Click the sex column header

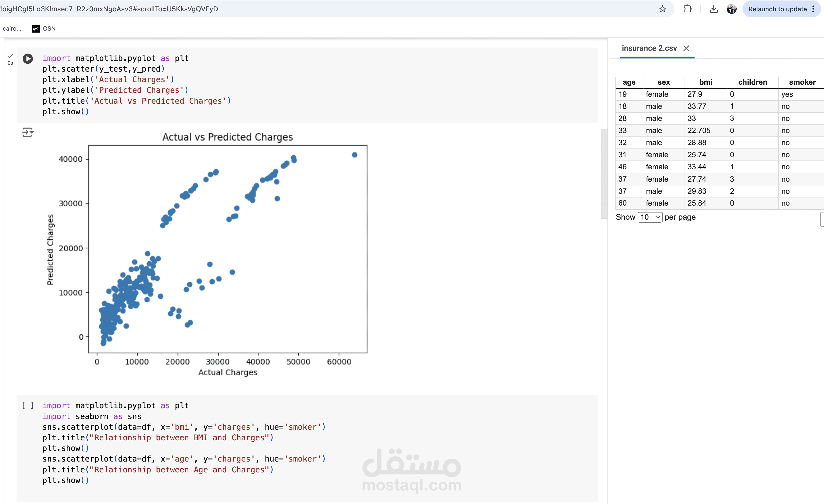(x=664, y=82)
